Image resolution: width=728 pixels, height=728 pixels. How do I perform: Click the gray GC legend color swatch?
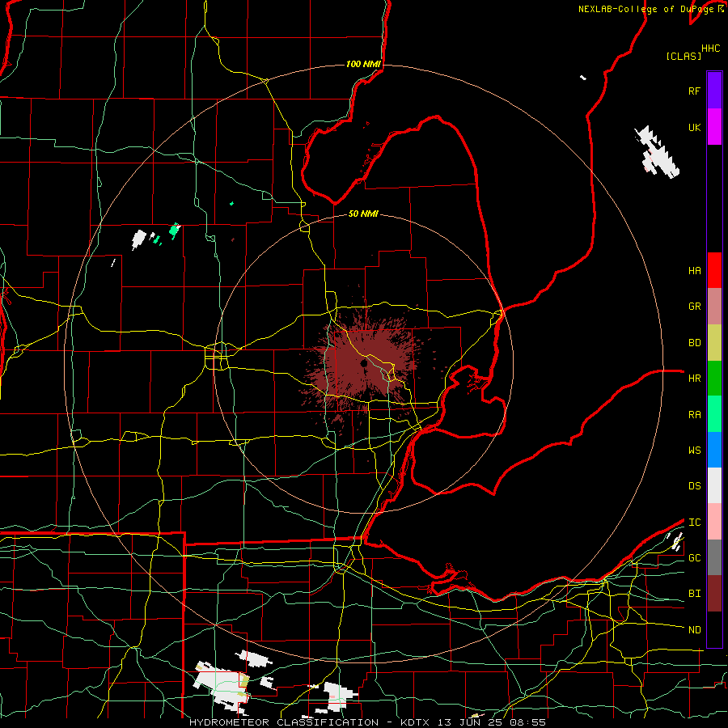pyautogui.click(x=714, y=557)
